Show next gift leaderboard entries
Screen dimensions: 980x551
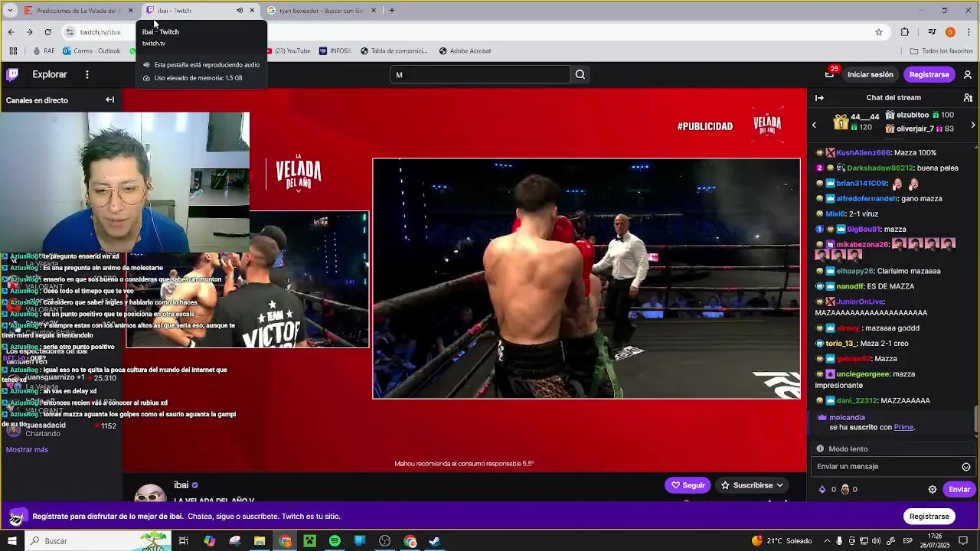(x=973, y=125)
